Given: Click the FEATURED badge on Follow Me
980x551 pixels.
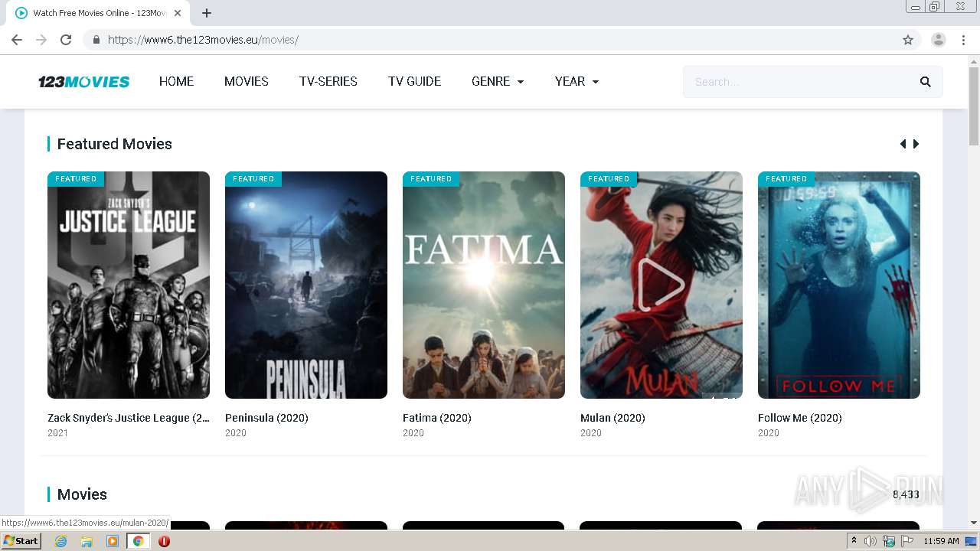Looking at the screenshot, I should [786, 179].
